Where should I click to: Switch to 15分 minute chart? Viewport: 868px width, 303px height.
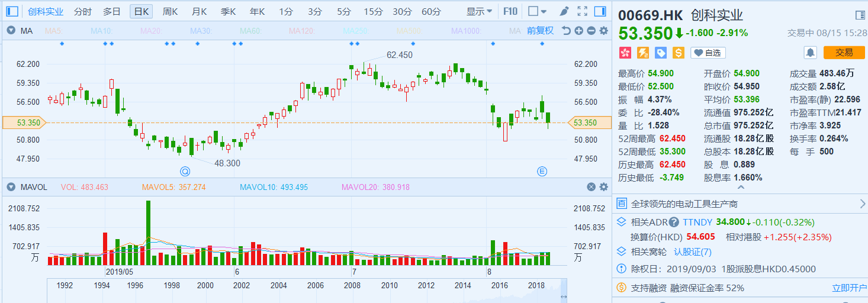click(373, 11)
